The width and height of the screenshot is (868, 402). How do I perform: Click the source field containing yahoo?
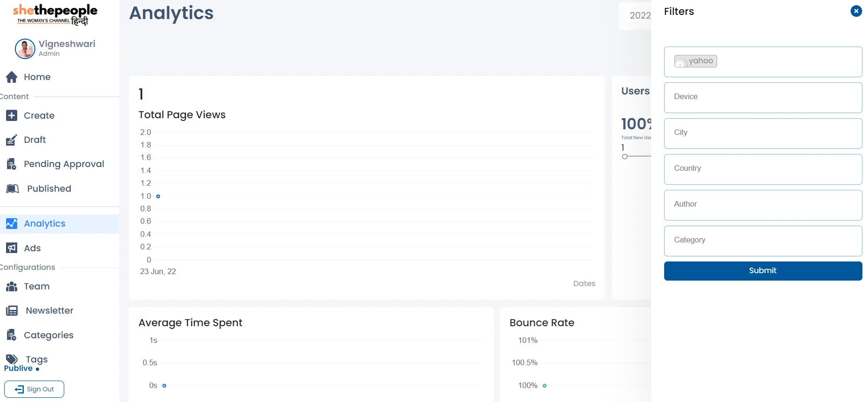click(763, 61)
